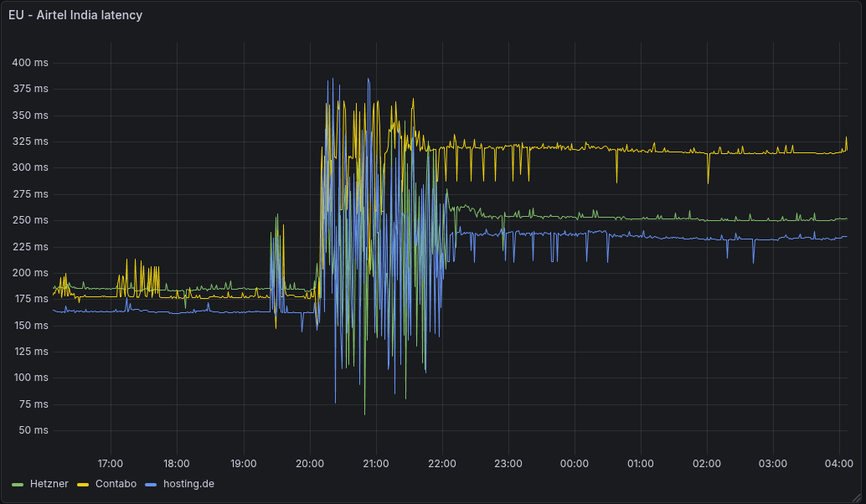This screenshot has height=504, width=866.
Task: Toggle Hetzner series via its legend label
Action: 49,484
